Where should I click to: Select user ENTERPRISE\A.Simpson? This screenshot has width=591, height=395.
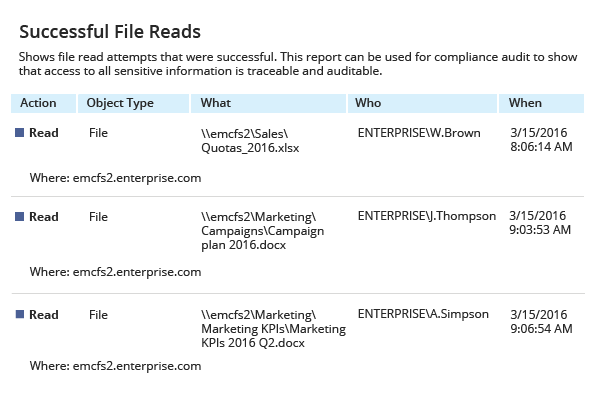coord(423,314)
